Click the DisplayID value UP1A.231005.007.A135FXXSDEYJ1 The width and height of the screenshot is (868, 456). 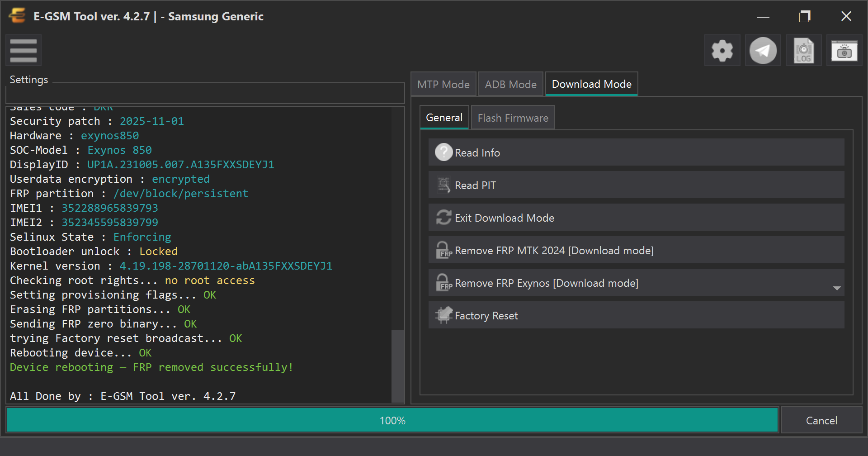coord(181,165)
